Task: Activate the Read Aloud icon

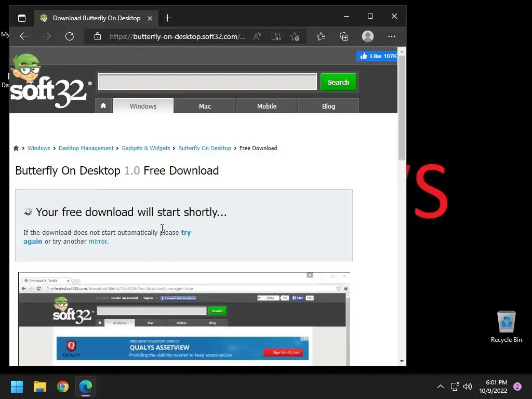Action: (x=258, y=36)
